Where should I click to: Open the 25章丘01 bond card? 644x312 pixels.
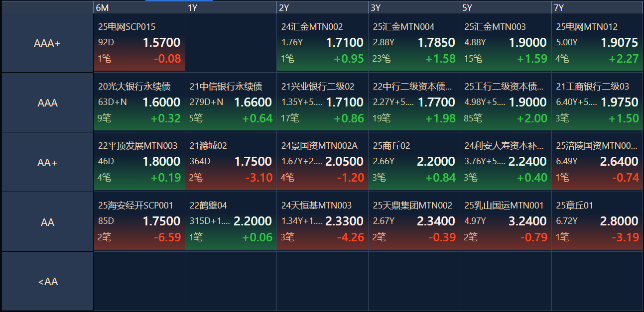[x=597, y=221]
